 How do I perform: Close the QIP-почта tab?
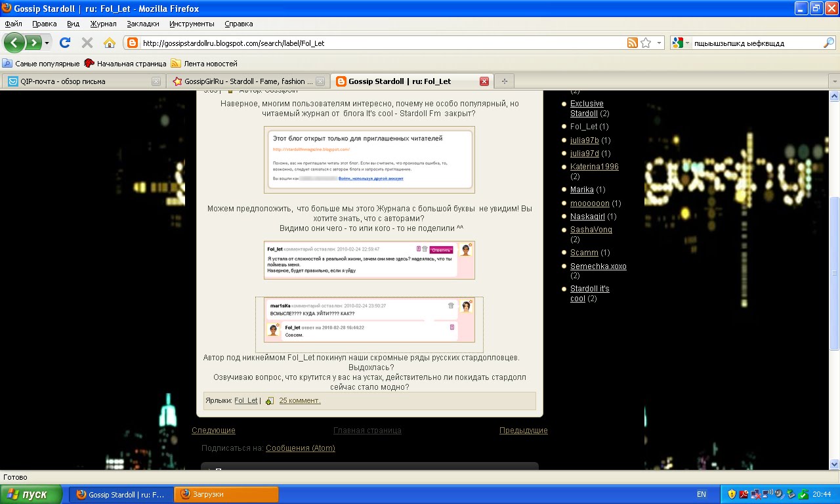(156, 81)
